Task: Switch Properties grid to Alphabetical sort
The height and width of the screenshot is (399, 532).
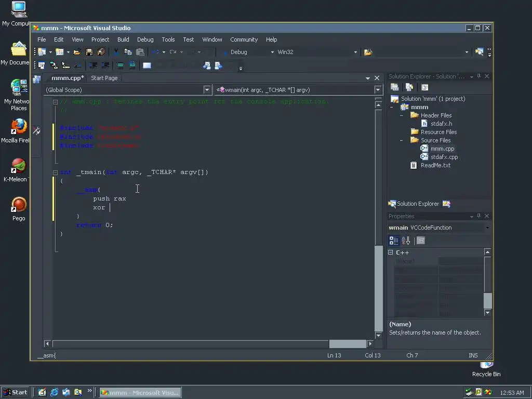Action: [406, 241]
